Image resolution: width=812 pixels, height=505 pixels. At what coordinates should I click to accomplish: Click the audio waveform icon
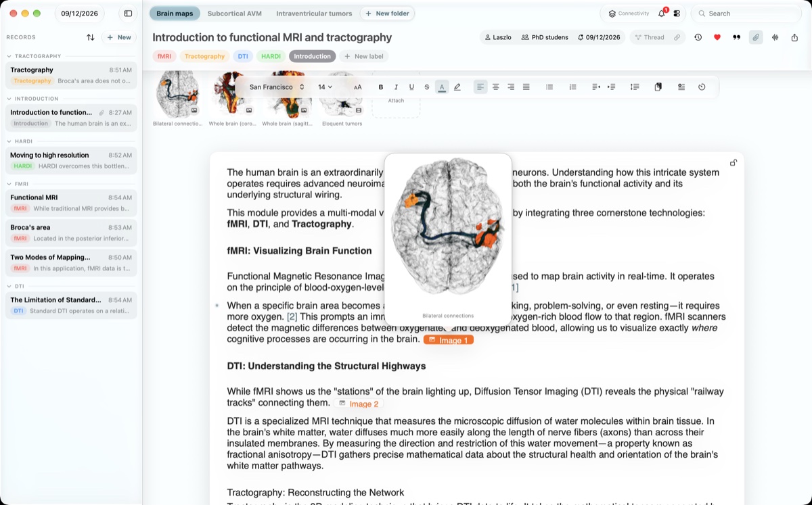point(775,37)
